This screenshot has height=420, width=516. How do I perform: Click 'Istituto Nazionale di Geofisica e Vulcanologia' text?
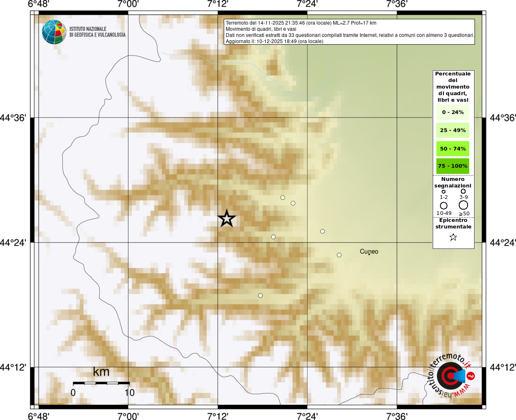click(97, 32)
